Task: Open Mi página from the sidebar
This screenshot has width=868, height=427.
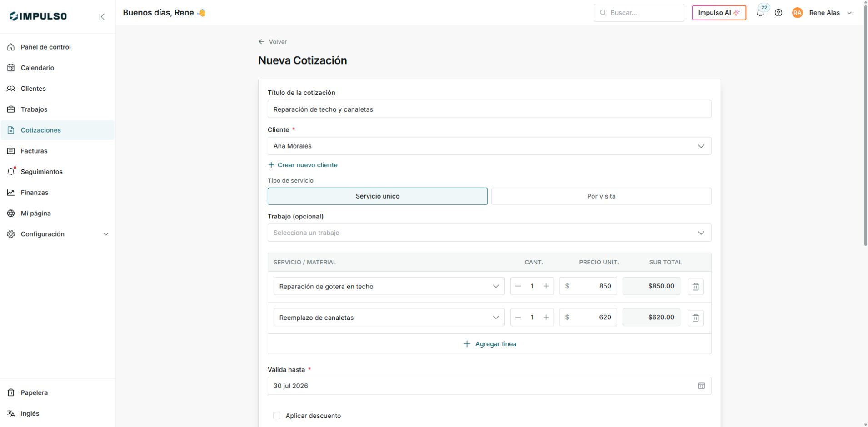Action: (58, 213)
